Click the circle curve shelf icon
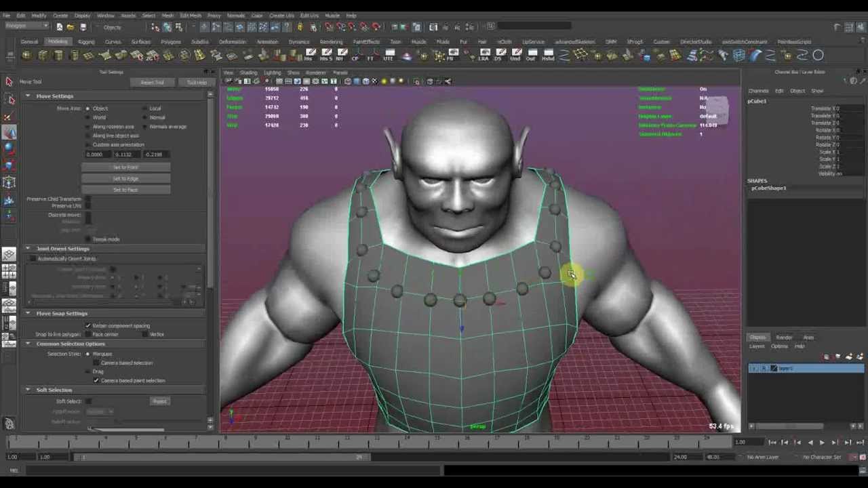The image size is (868, 488). [x=818, y=56]
